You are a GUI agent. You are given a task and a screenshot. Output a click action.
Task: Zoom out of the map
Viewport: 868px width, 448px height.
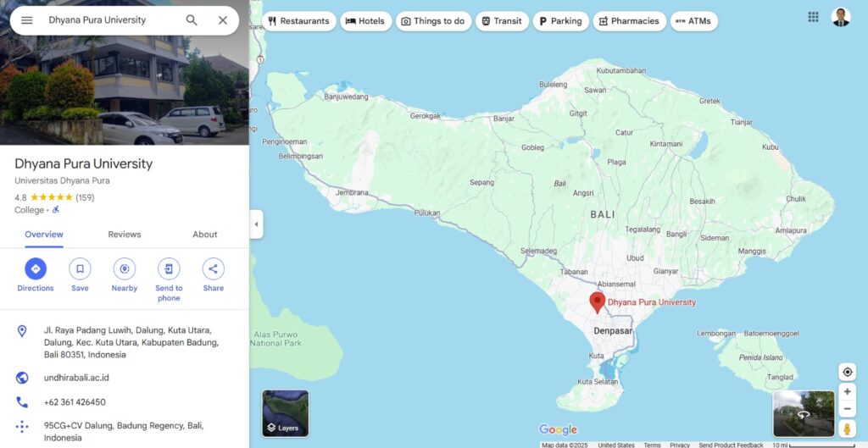[x=847, y=409]
